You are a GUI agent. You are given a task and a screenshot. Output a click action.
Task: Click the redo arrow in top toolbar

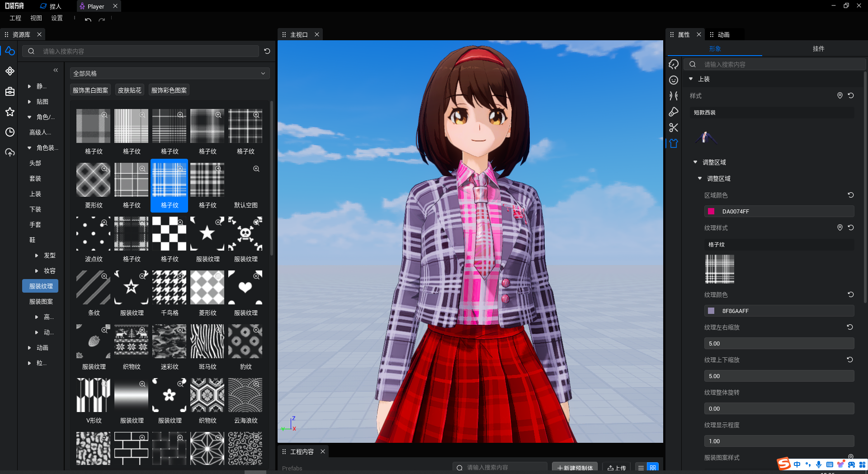(102, 19)
